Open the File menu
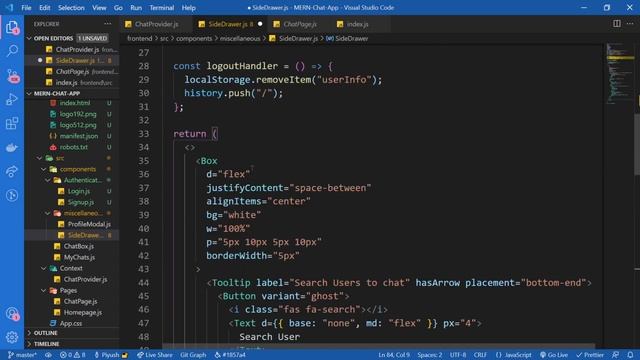640x360 pixels. click(x=26, y=8)
